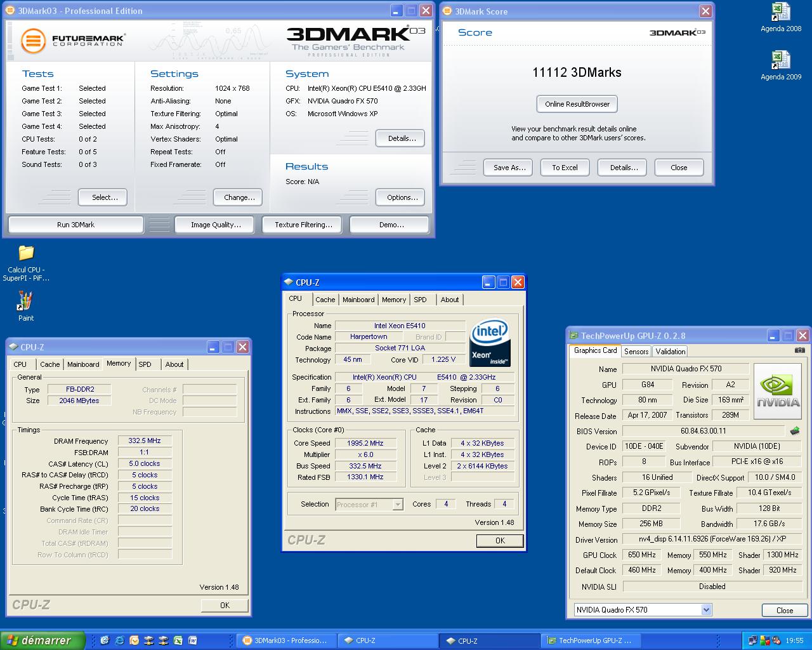Open the GPU selection dropdown in GPU-Z
812x650 pixels.
706,610
